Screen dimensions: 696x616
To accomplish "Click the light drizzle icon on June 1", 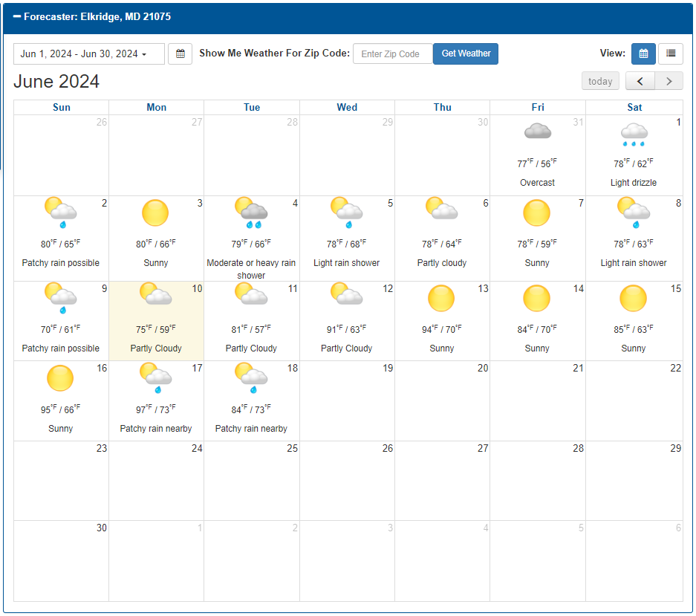I will tap(634, 134).
